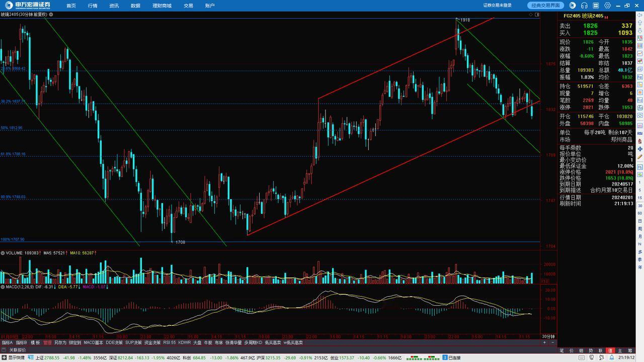
Task: Click the RSI icon in the right toolbar
Action: (x=640, y=134)
